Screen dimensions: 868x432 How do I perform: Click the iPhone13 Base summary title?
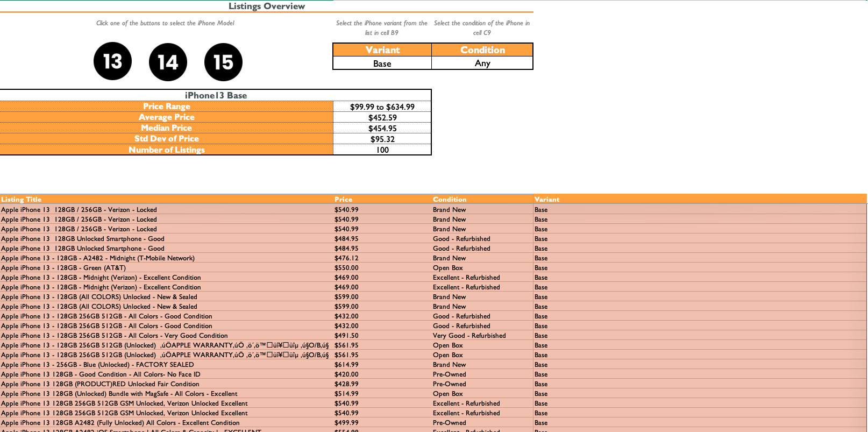(x=216, y=95)
